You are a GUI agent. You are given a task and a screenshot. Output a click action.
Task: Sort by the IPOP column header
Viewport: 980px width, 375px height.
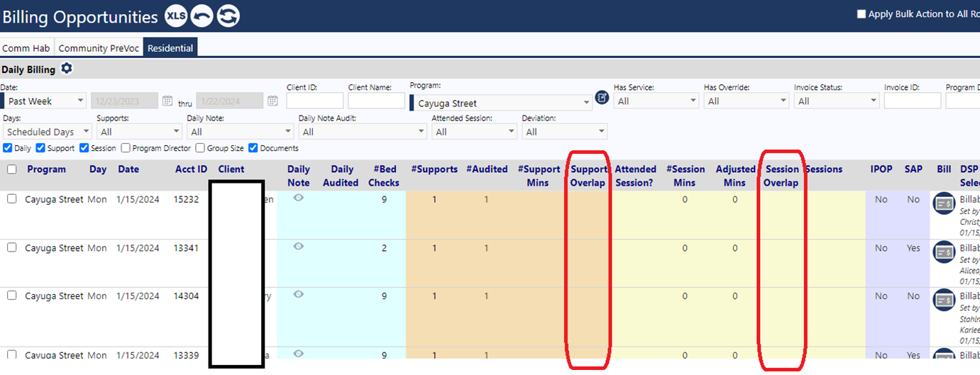point(882,169)
